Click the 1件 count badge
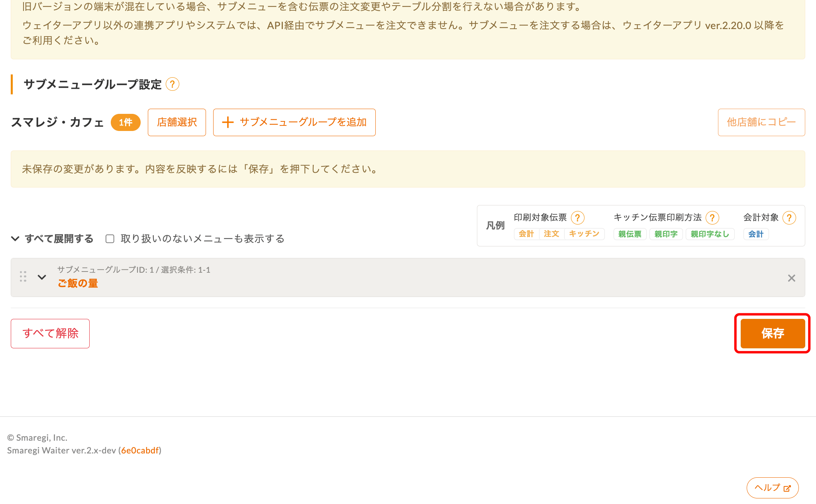This screenshot has height=504, width=816. [x=126, y=122]
